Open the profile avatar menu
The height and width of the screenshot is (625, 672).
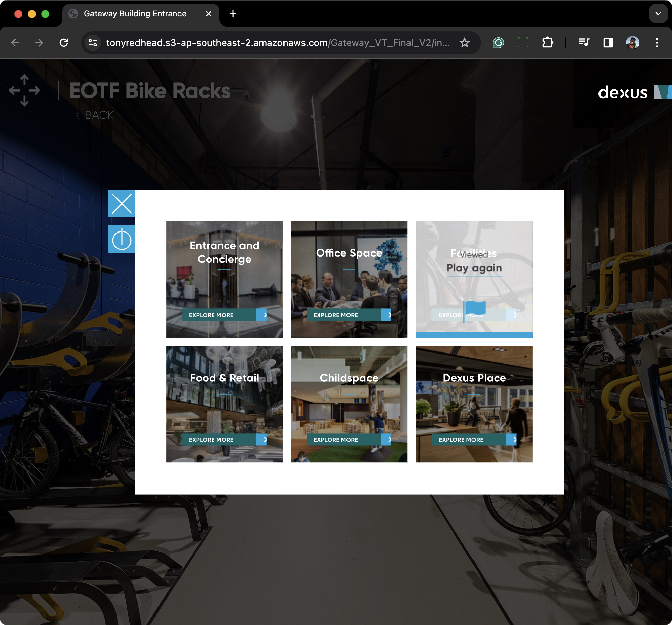pyautogui.click(x=633, y=43)
